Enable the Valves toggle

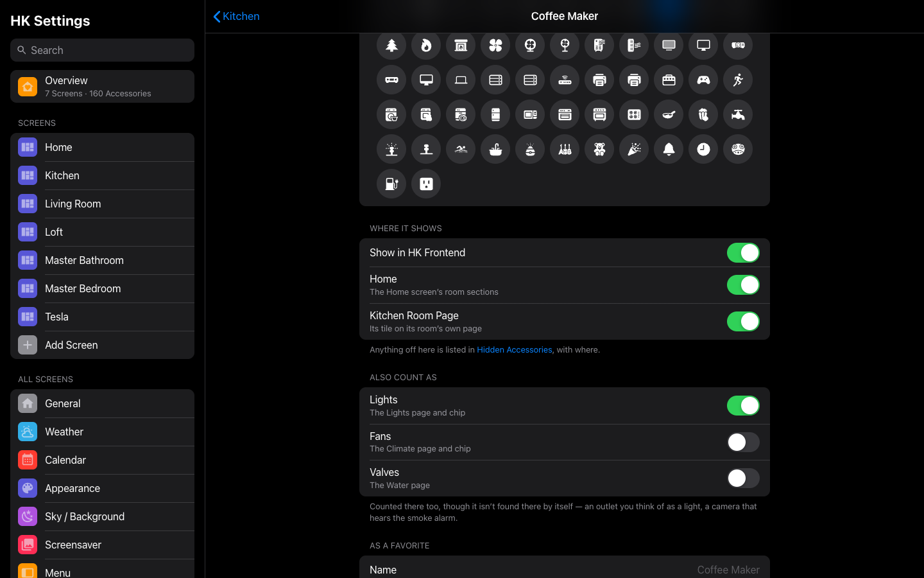point(743,478)
